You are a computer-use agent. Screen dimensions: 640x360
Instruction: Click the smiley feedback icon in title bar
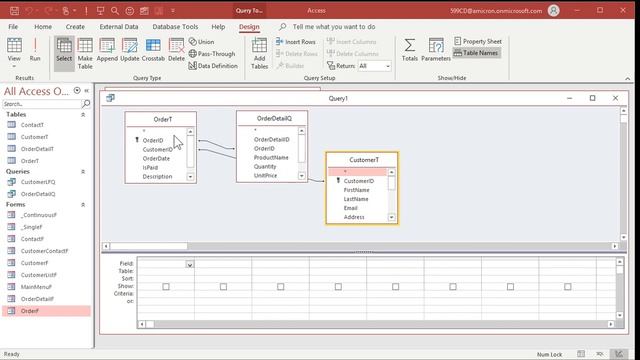[x=129, y=11]
